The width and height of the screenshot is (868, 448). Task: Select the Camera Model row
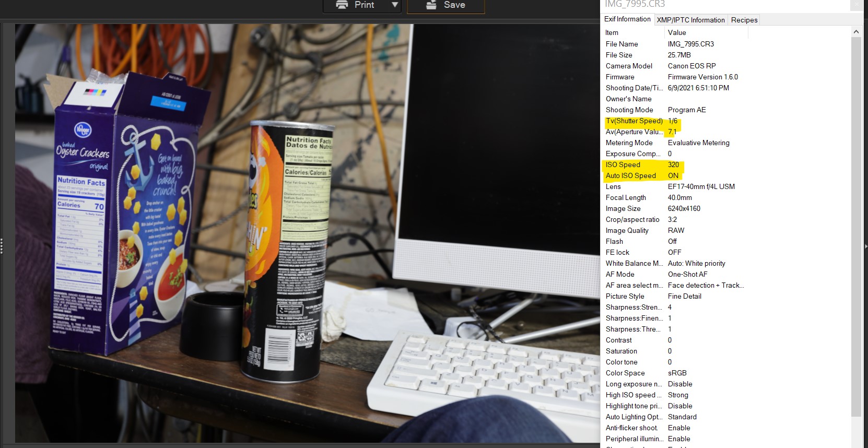tap(629, 66)
